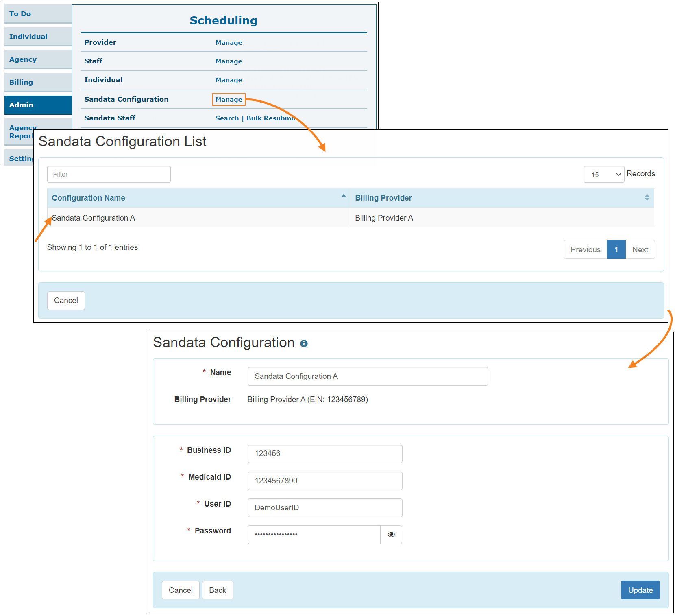Viewport: 675px width, 616px height.
Task: Click the Back button
Action: [x=218, y=590]
